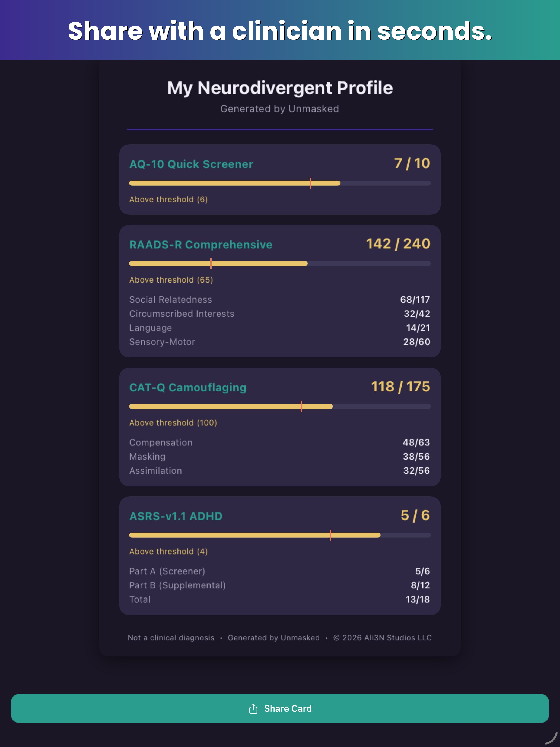The height and width of the screenshot is (747, 560).
Task: Select the Compensation subscore row
Action: (x=280, y=442)
